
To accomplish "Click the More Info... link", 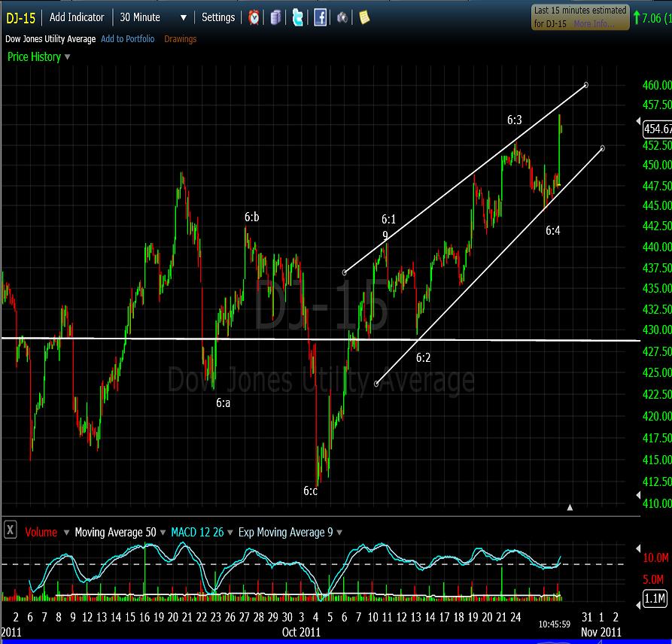I will 594,24.
